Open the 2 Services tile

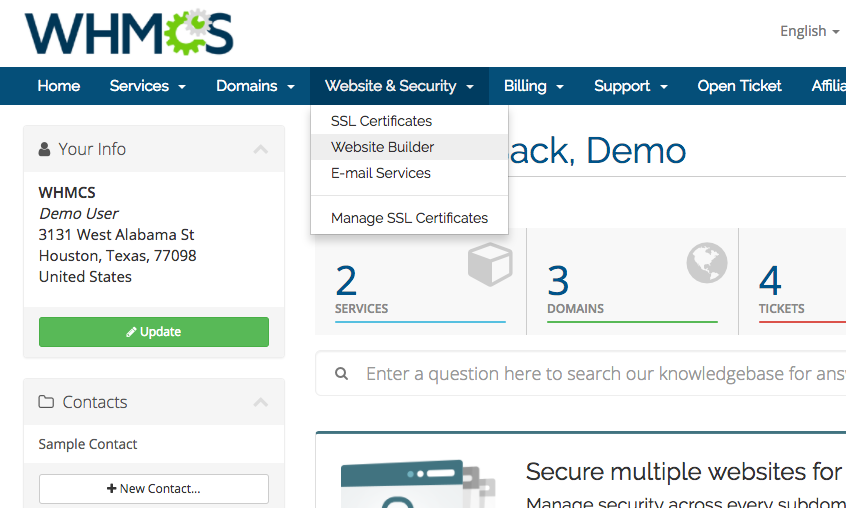(420, 282)
